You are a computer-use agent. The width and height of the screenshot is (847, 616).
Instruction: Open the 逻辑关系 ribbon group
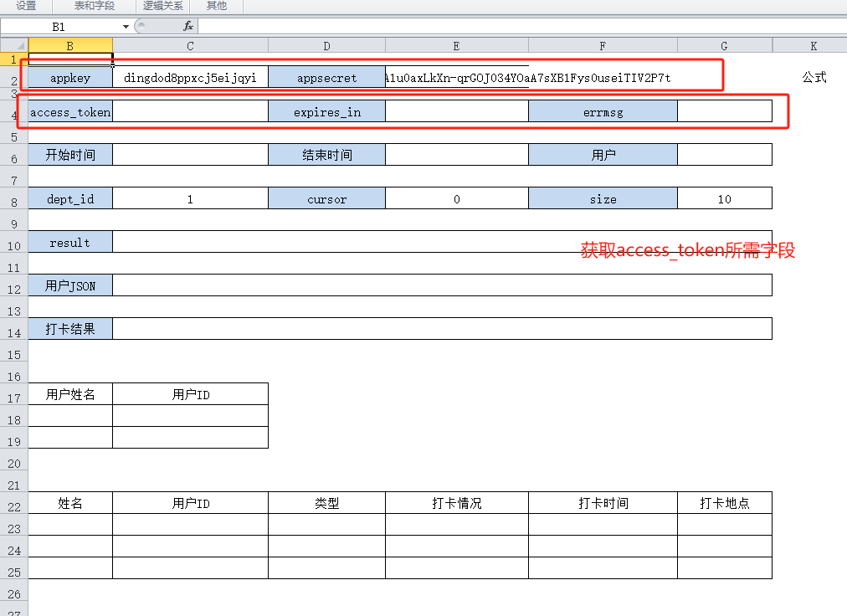[162, 6]
